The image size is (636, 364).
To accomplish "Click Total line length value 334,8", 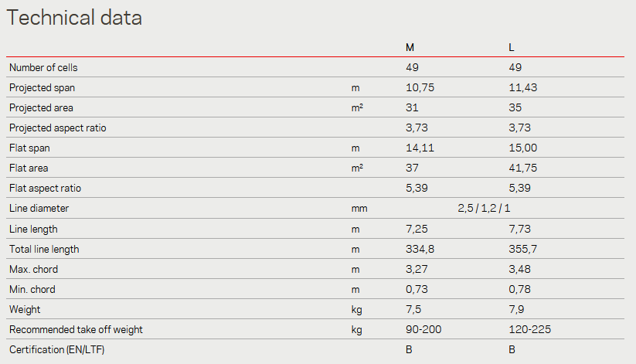I will (x=420, y=249).
